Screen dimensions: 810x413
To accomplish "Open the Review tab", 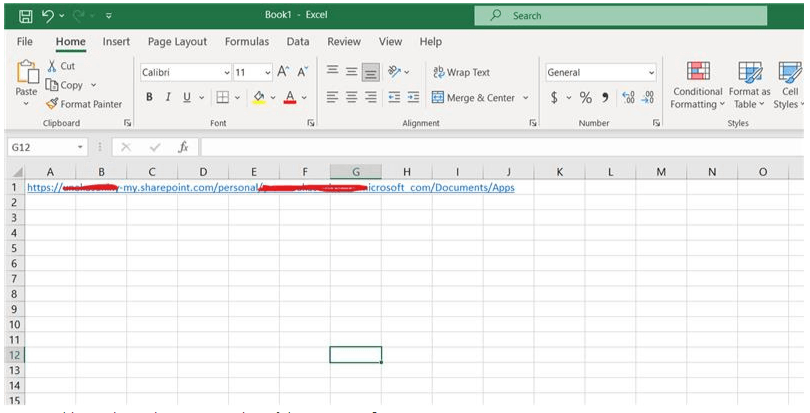I will tap(344, 41).
